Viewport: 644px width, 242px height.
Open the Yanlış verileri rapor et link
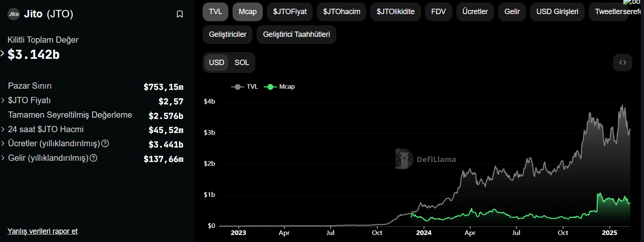[x=42, y=231]
